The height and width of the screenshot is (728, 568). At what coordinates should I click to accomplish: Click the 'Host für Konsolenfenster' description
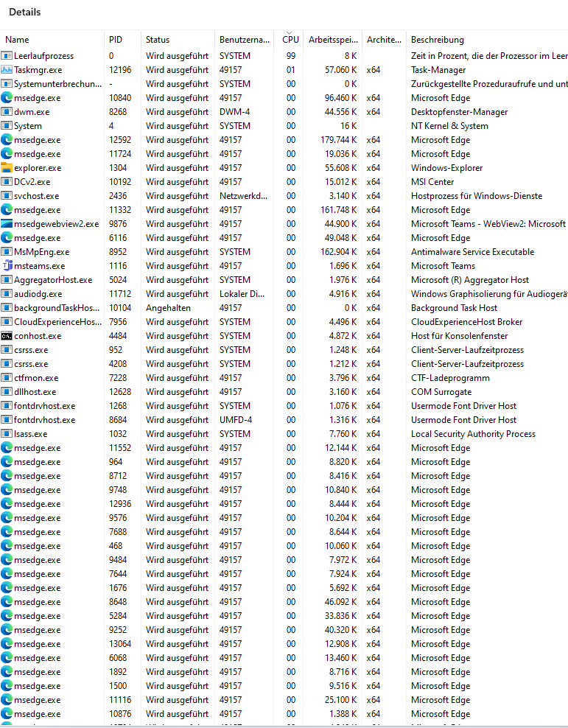click(x=460, y=336)
